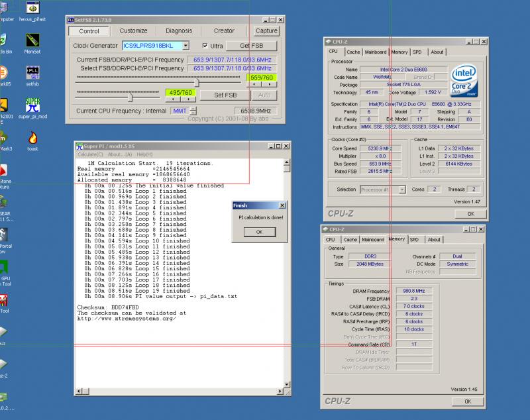Click the super_pi_mod desktop icon
Screen dimensions: 530x420
point(32,105)
